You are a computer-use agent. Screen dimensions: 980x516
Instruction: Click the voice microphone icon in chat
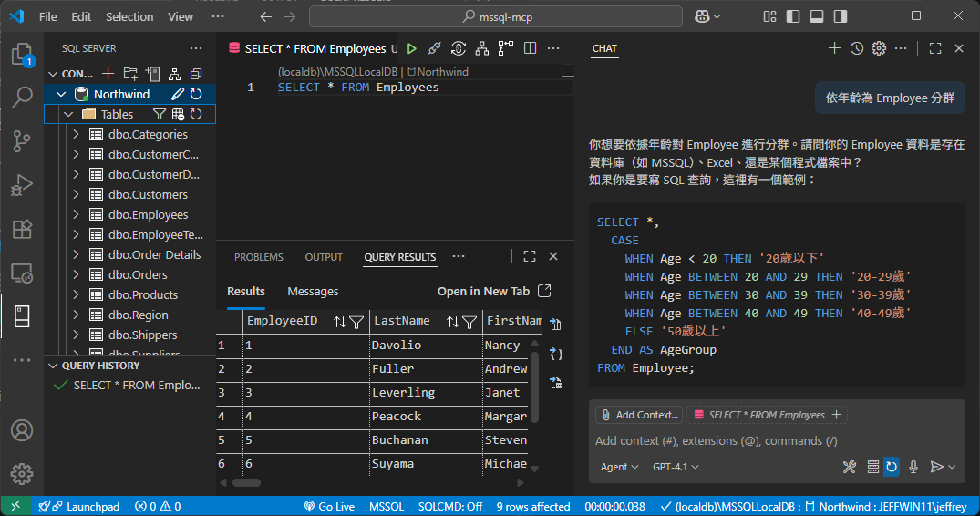[x=913, y=467]
